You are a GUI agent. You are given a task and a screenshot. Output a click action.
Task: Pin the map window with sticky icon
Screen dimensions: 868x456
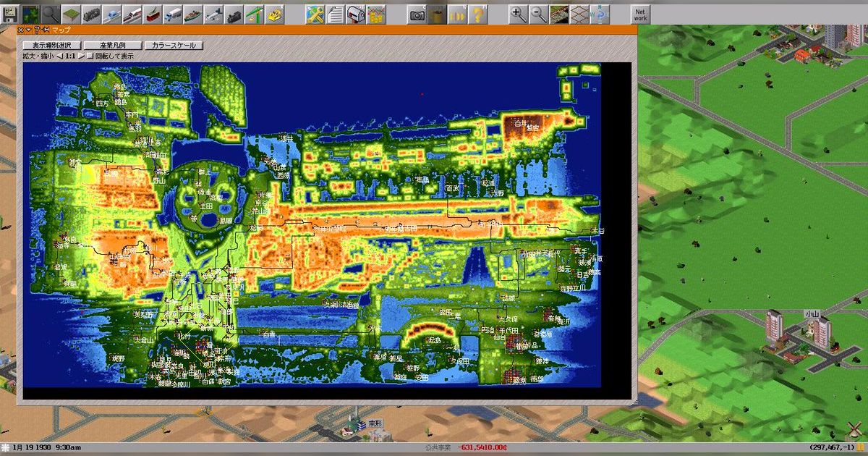46,30
